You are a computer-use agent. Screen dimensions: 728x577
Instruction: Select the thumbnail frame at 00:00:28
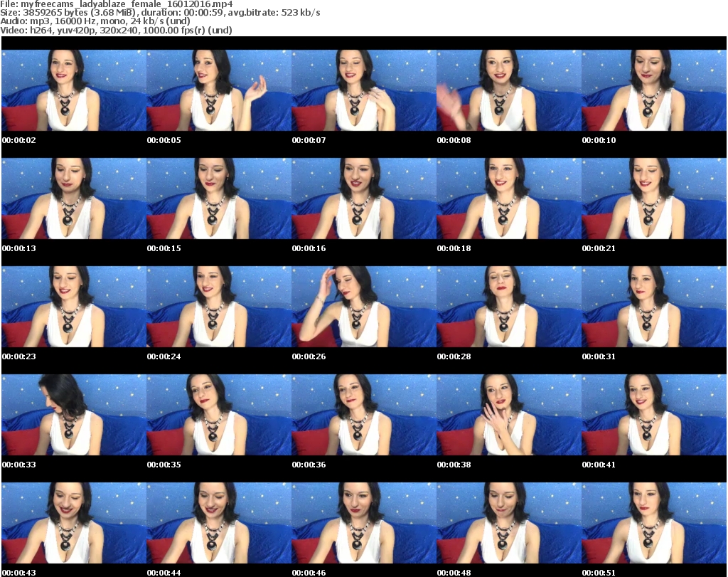pyautogui.click(x=509, y=307)
